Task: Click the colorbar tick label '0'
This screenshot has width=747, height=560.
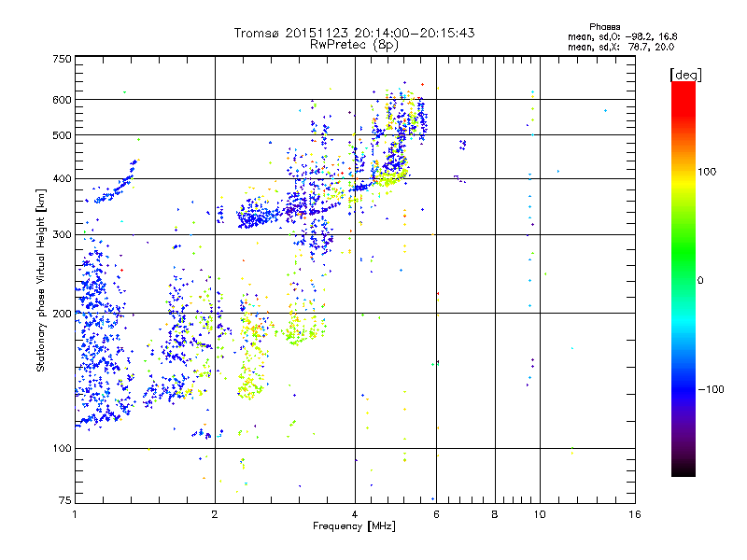Action: (700, 280)
